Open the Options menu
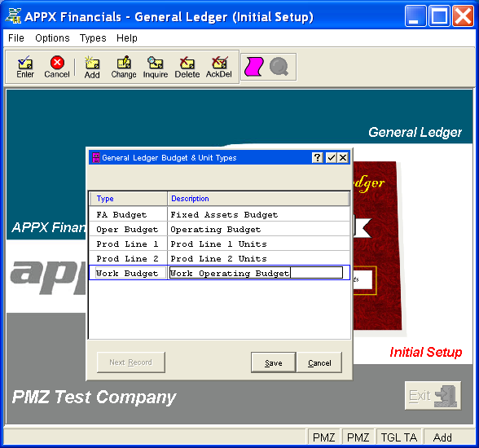479x448 pixels. pos(52,38)
